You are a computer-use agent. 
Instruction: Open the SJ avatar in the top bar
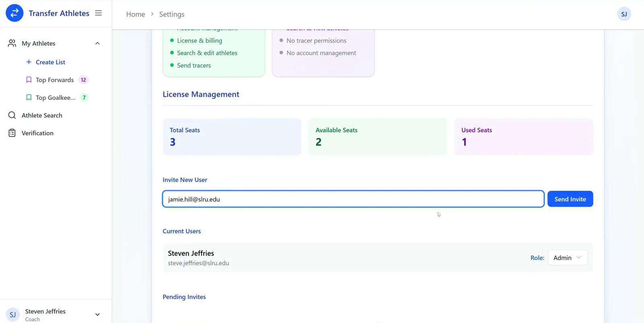tap(624, 14)
